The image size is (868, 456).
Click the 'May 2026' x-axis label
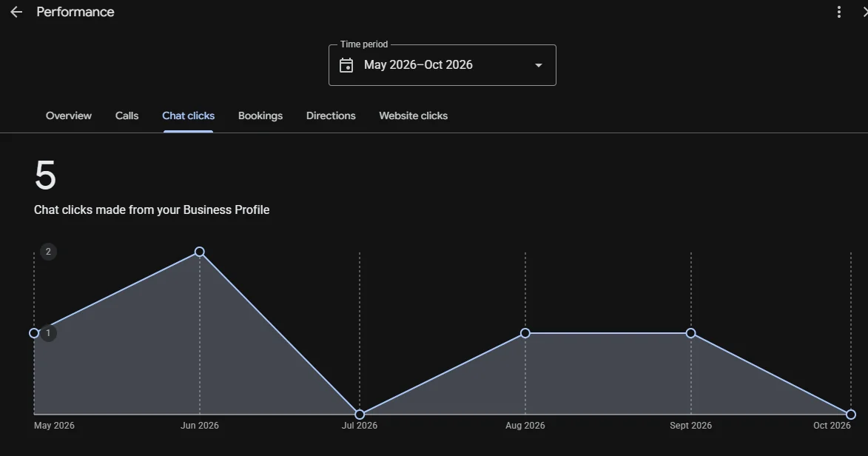(54, 426)
